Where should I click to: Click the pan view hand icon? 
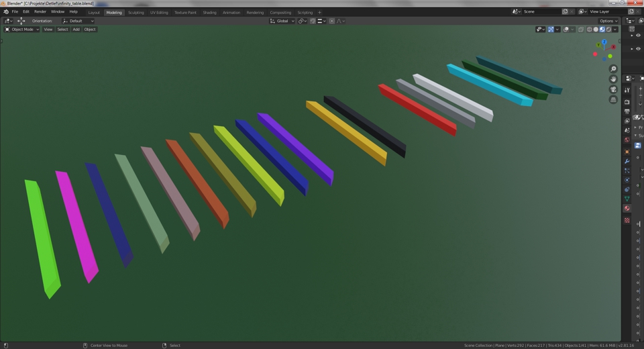(613, 79)
